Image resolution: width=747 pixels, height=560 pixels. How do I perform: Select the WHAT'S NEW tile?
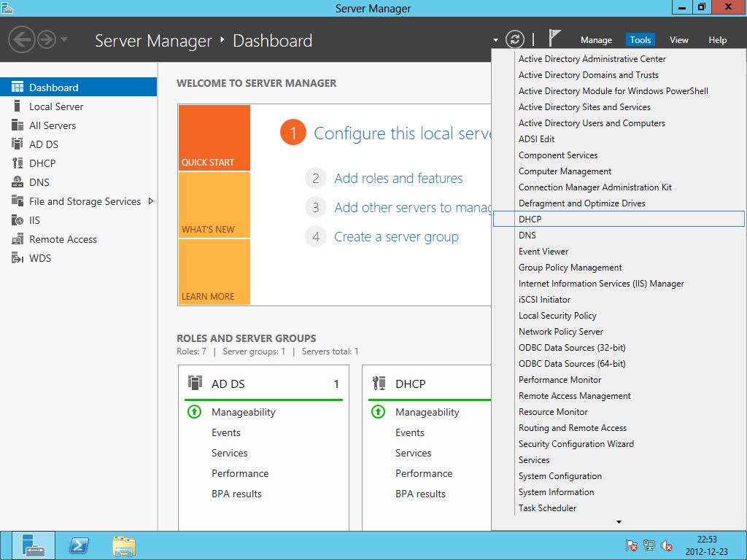coord(214,205)
